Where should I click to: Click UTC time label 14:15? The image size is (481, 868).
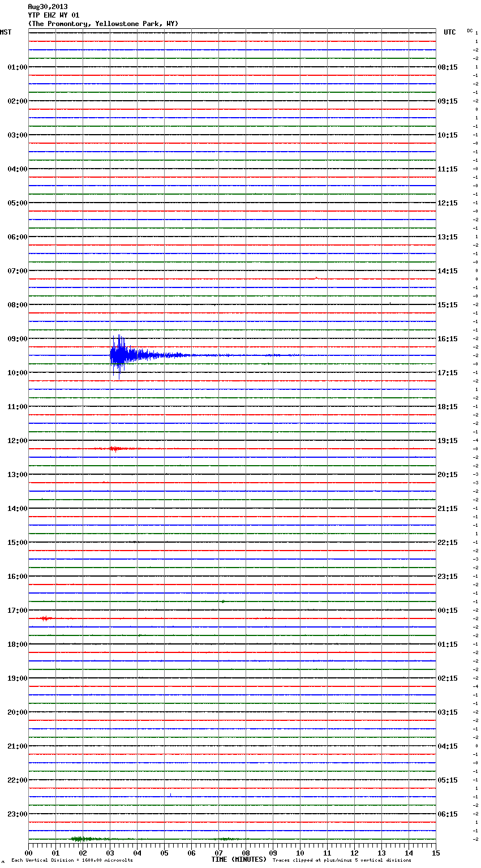[448, 271]
